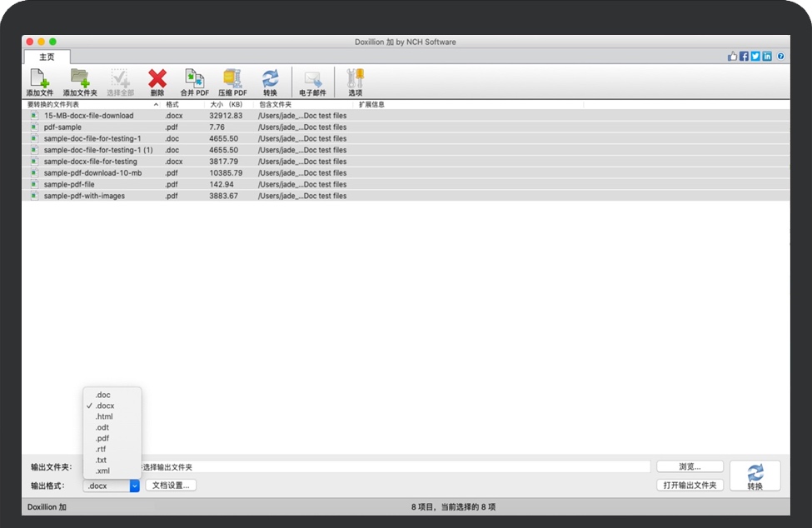Image resolution: width=812 pixels, height=528 pixels.
Task: Click the blue help question mark icon
Action: [x=780, y=57]
